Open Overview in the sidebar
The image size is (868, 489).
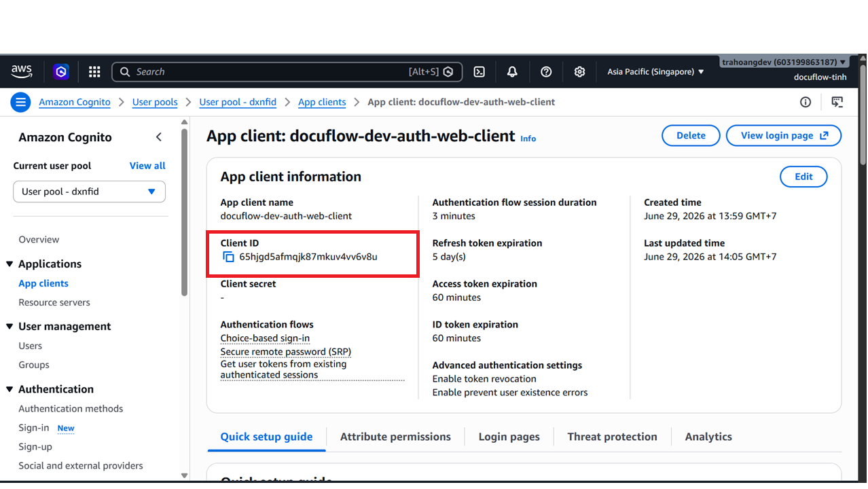pyautogui.click(x=39, y=240)
